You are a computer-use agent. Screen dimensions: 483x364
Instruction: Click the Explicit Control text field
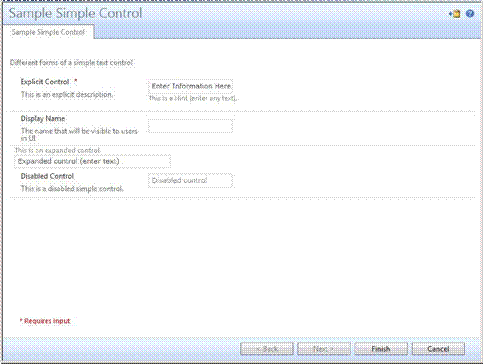(x=190, y=86)
